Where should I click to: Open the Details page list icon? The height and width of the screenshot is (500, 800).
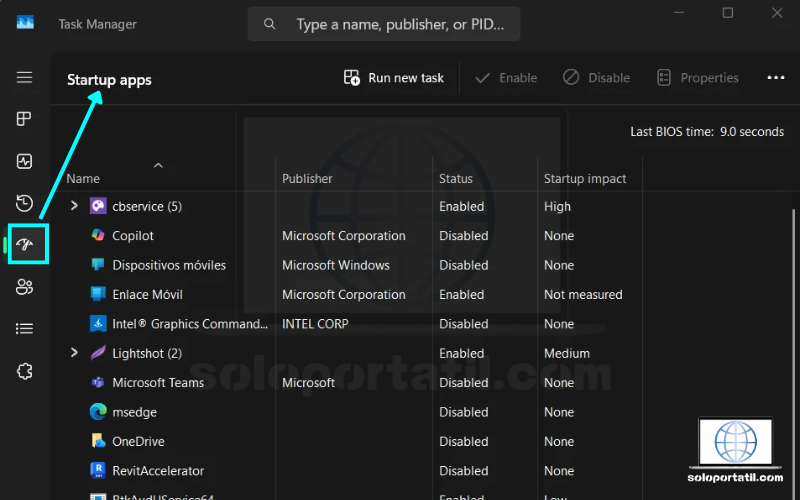coord(24,329)
